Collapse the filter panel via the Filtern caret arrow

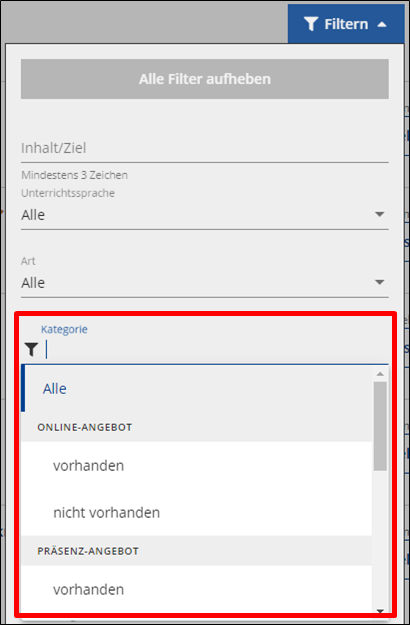[382, 24]
